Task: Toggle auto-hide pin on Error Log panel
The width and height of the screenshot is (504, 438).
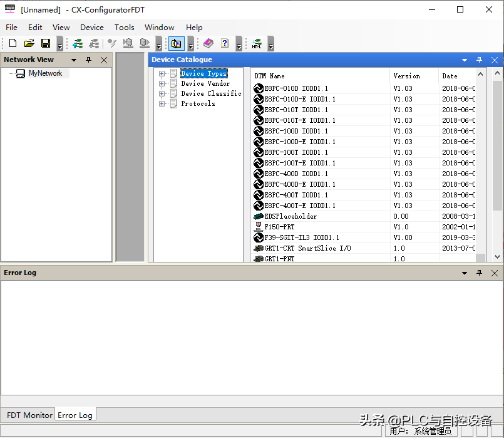Action: pyautogui.click(x=479, y=273)
